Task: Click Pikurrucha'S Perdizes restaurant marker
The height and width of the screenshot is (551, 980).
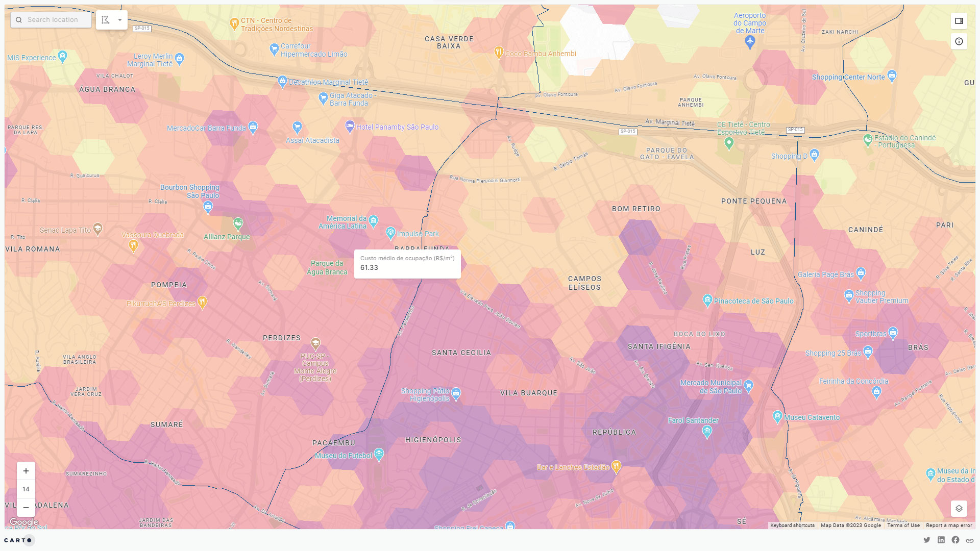Action: click(x=202, y=303)
